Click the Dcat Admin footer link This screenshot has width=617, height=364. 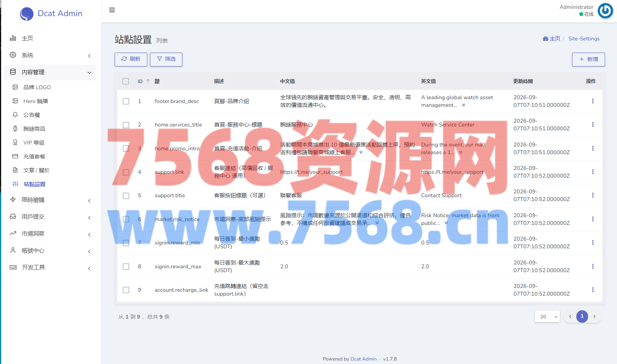pos(364,359)
